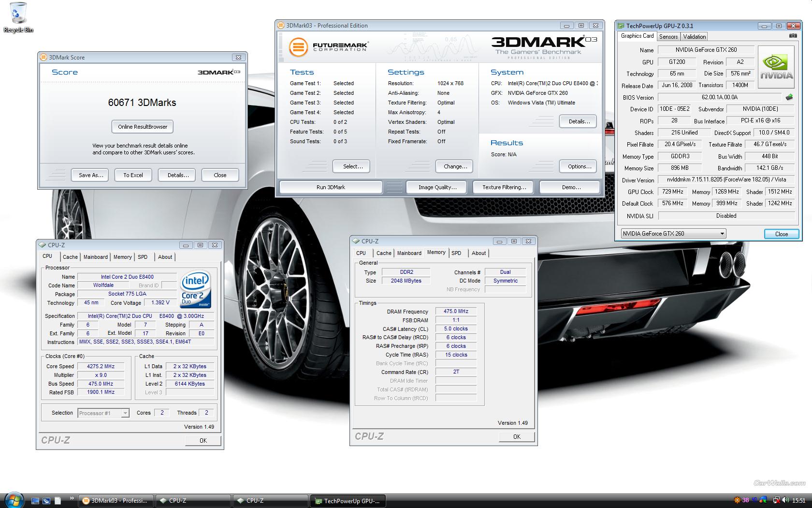Image resolution: width=812 pixels, height=508 pixels.
Task: Open Cache tab in left CPU-Z window
Action: (70, 257)
